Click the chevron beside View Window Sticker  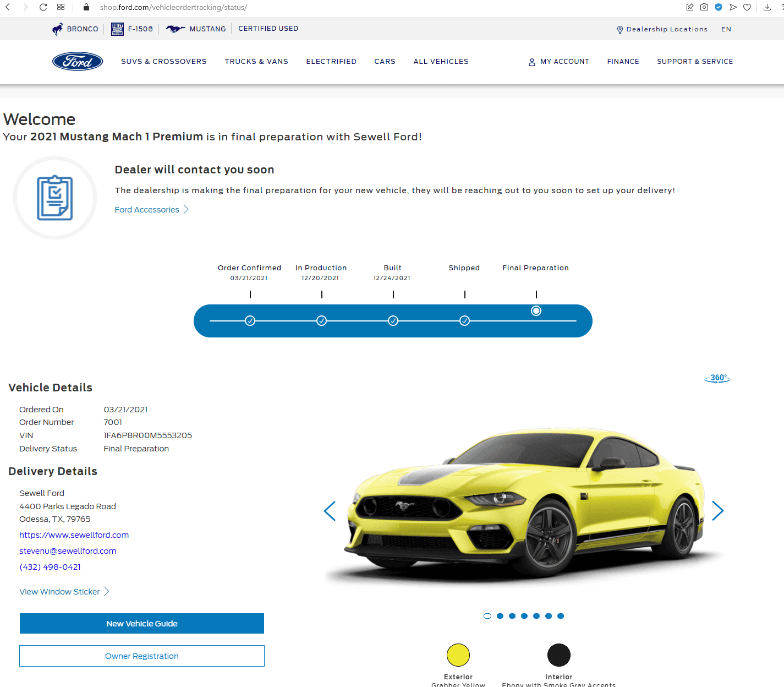tap(107, 591)
